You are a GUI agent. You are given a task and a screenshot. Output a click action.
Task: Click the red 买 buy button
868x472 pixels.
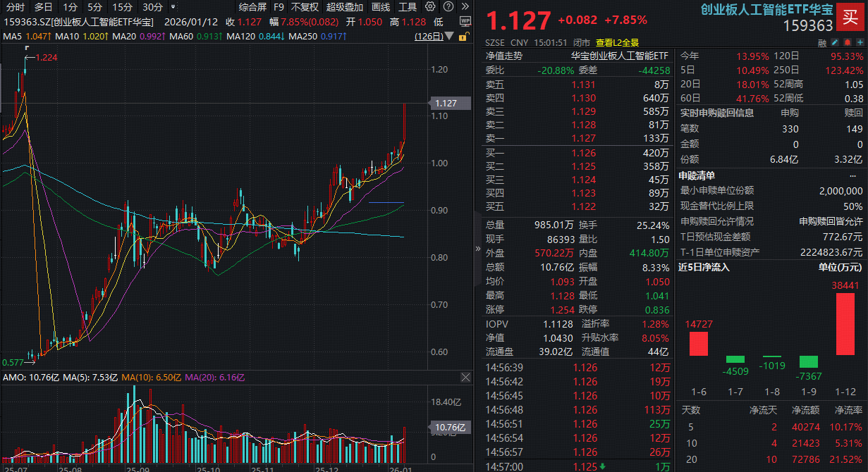pyautogui.click(x=851, y=18)
